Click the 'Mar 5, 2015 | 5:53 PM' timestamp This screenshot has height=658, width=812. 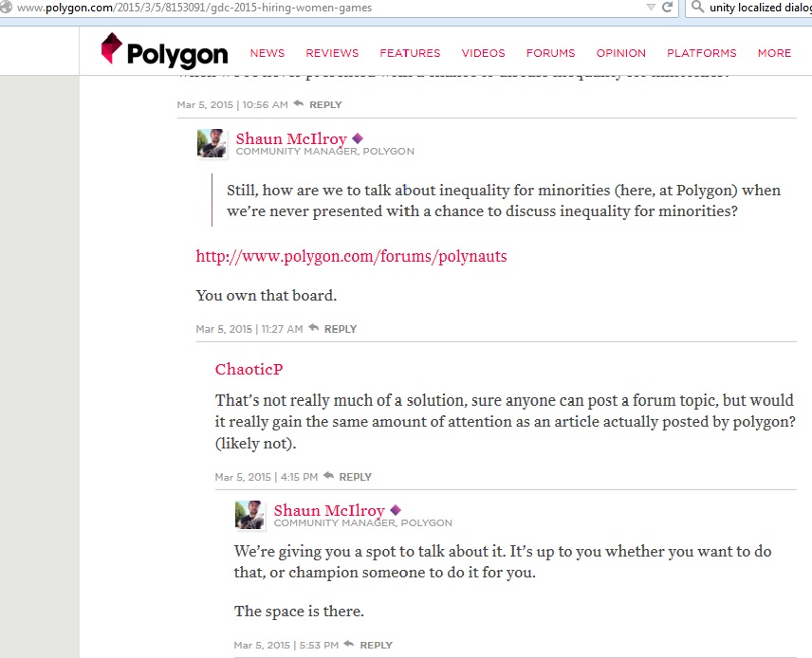tap(286, 645)
